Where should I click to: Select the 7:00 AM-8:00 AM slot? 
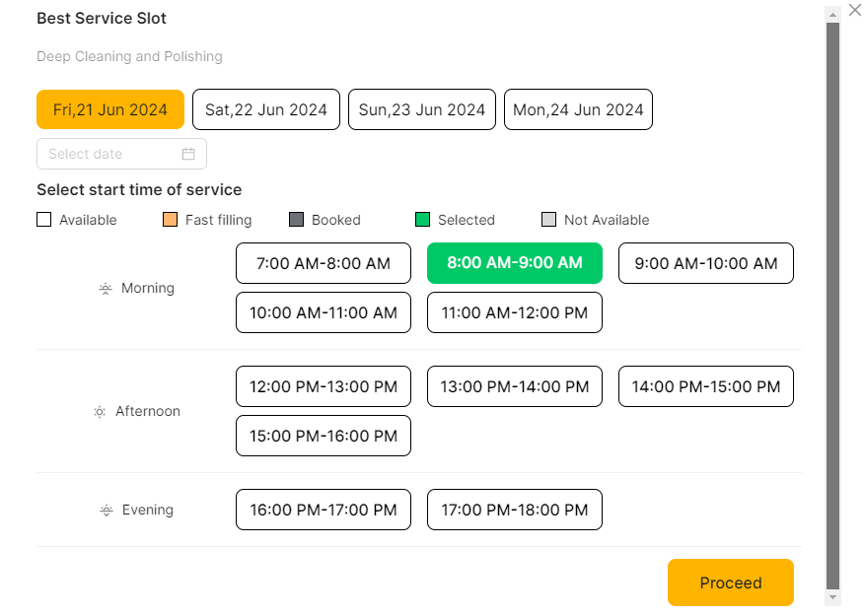[x=324, y=263]
